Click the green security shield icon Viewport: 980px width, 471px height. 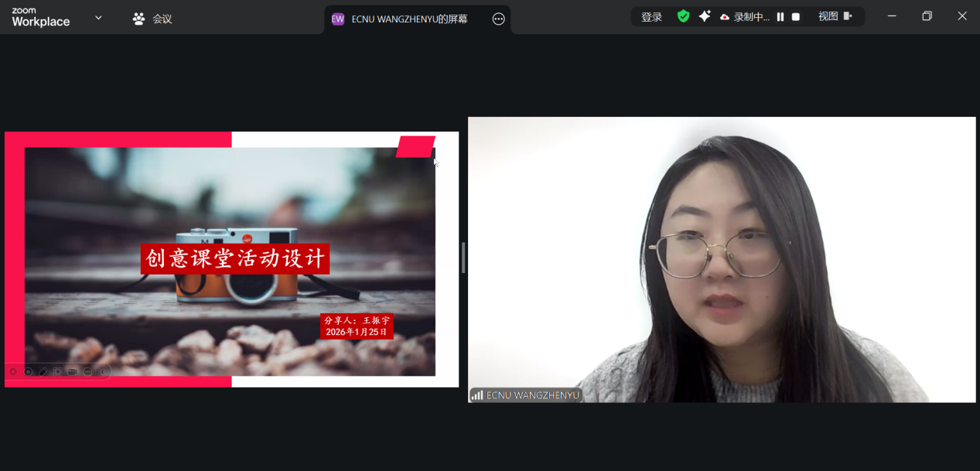[x=683, y=16]
